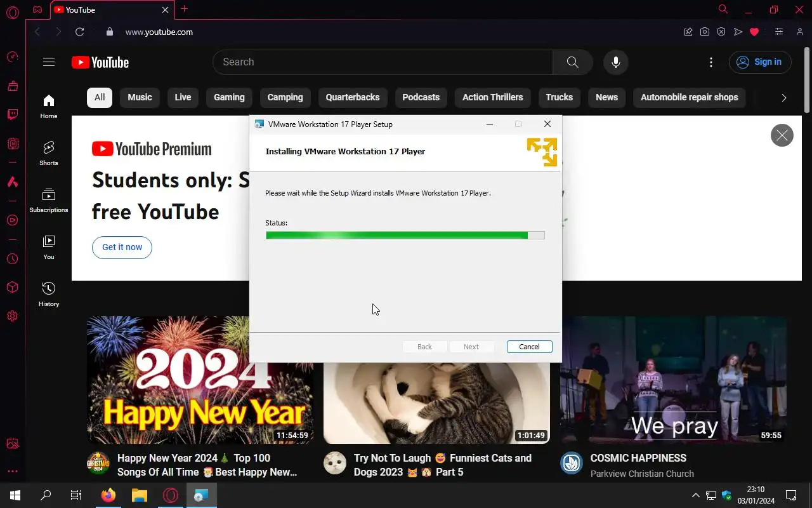Image resolution: width=812 pixels, height=508 pixels.
Task: Select the Automobile repair shops chip
Action: coord(690,97)
